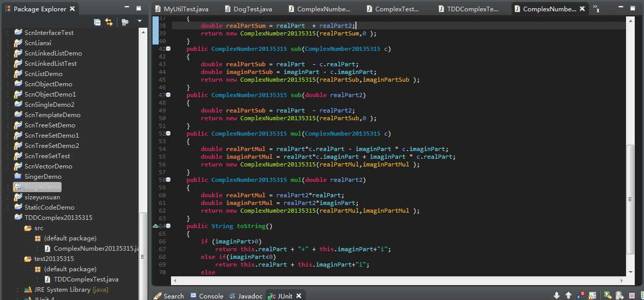
Task: Click JUnit Rerun Failed Tests First
Action: click(619, 295)
